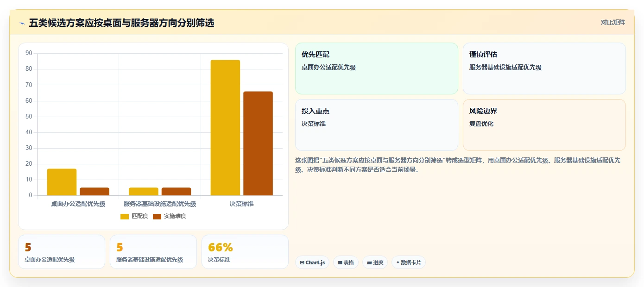This screenshot has height=287, width=644.
Task: Click the 实施难度 legend label
Action: (175, 216)
